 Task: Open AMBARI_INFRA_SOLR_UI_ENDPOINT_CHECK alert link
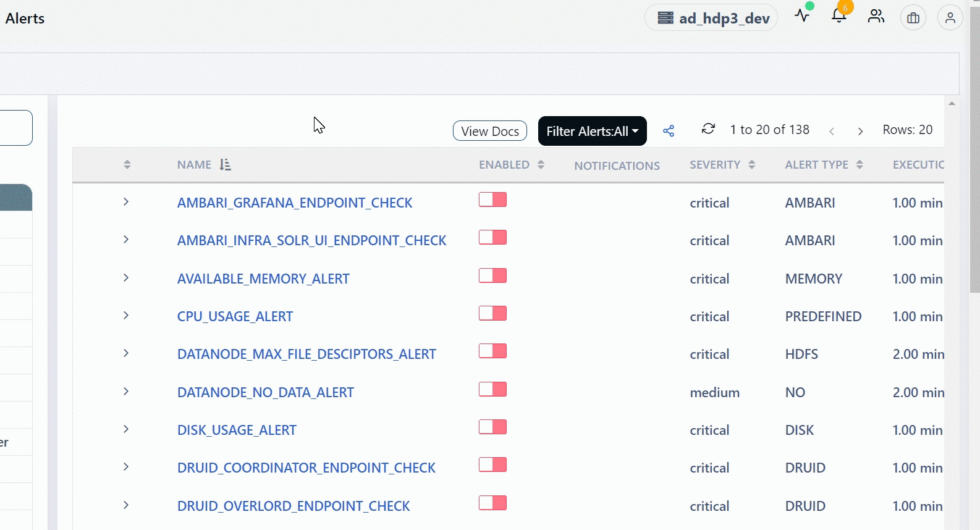point(311,240)
